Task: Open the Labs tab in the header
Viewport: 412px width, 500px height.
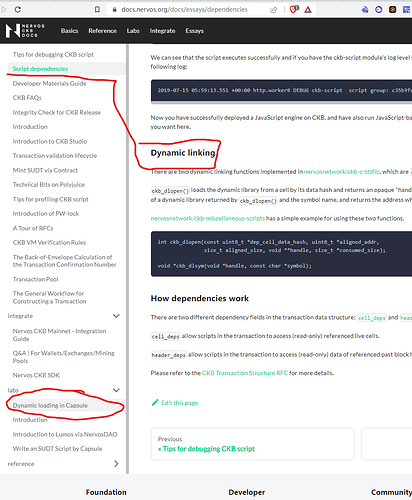Action: tap(133, 31)
